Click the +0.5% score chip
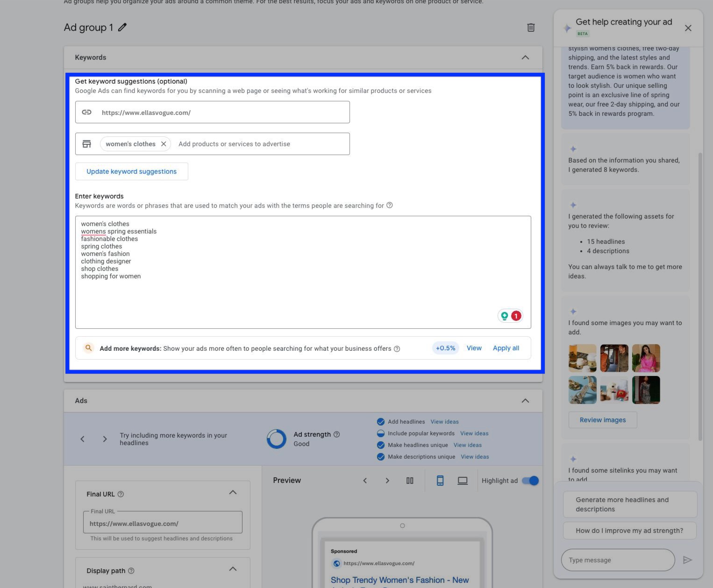This screenshot has width=713, height=588. coord(445,348)
